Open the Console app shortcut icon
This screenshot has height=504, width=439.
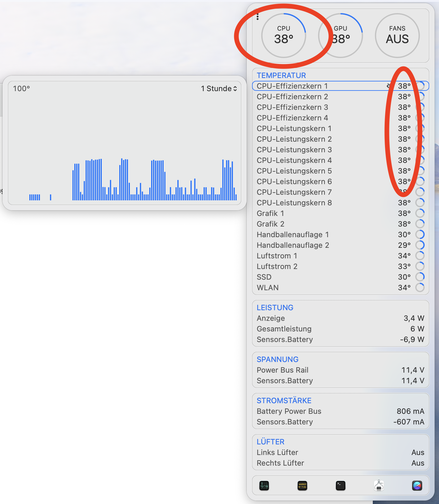(302, 486)
